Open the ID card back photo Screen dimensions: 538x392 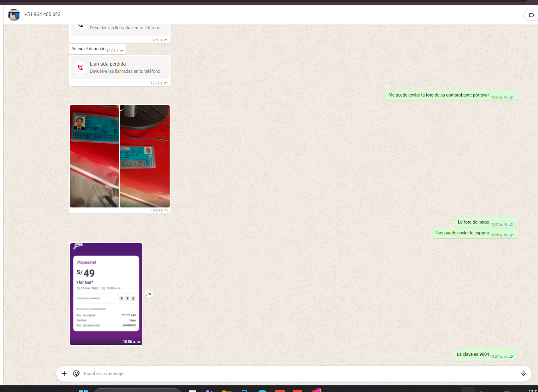145,156
